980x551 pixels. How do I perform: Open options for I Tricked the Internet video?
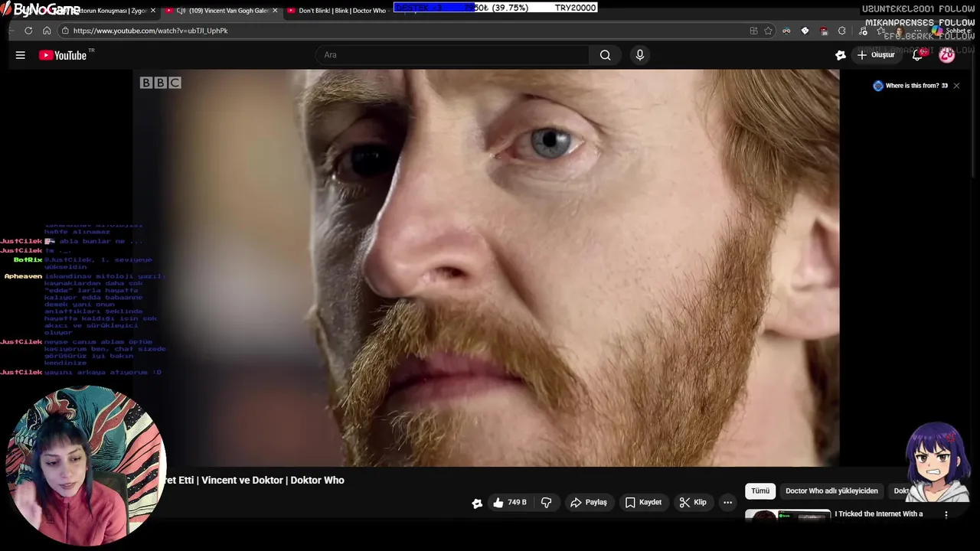(x=946, y=515)
